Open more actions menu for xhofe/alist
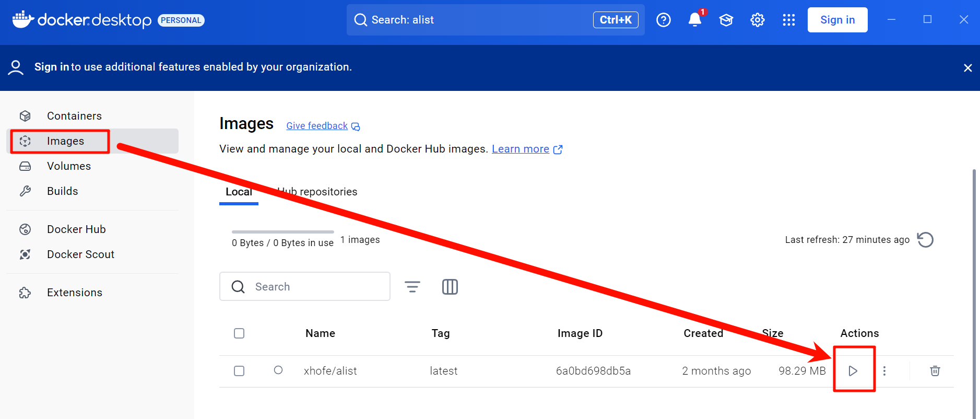Image resolution: width=980 pixels, height=419 pixels. click(884, 371)
